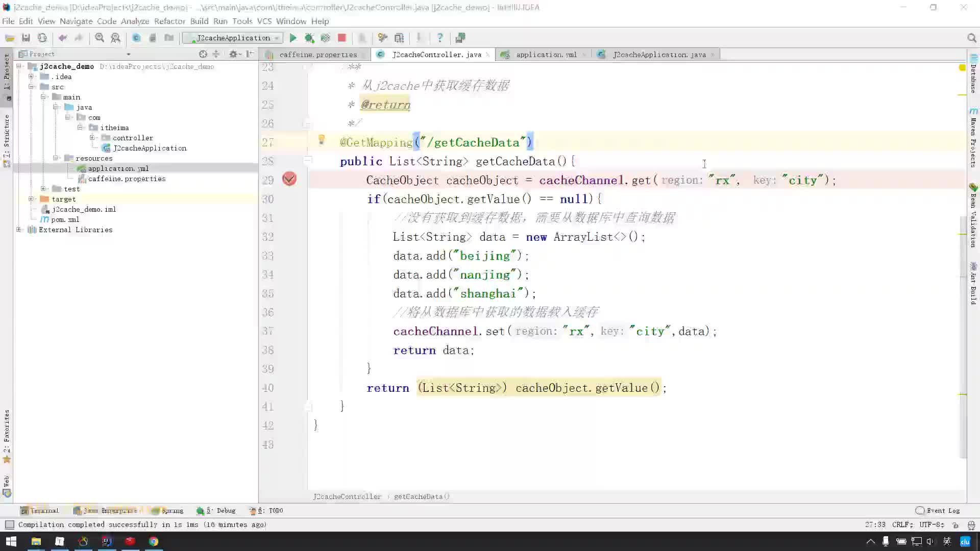
Task: Click the UTF-8 encoding selector
Action: [x=932, y=524]
